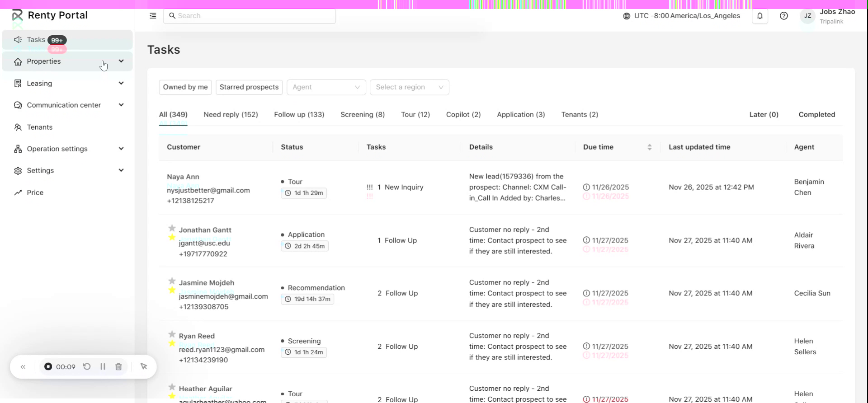Open the notifications bell
This screenshot has height=403, width=868.
pos(760,16)
